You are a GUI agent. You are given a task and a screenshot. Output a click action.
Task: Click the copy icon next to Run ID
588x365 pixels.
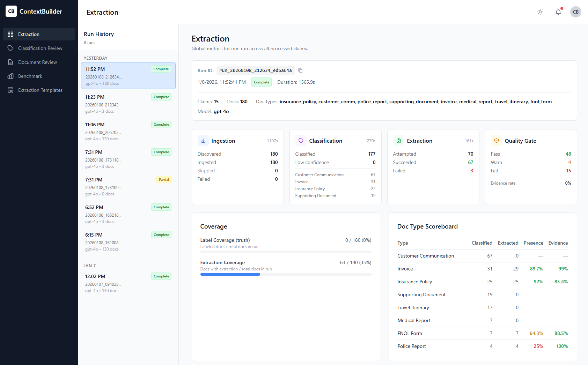coord(300,70)
